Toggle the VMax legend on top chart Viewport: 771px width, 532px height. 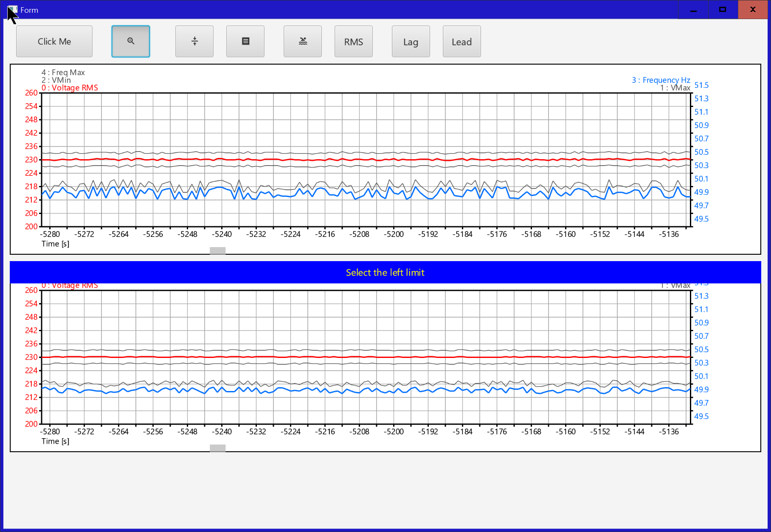tap(675, 87)
